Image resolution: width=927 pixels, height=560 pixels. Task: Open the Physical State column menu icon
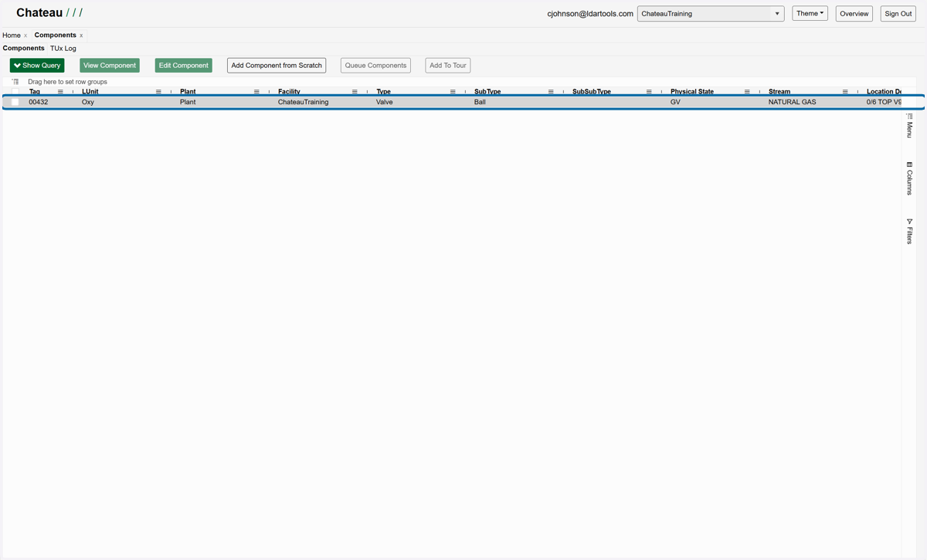[x=747, y=92]
